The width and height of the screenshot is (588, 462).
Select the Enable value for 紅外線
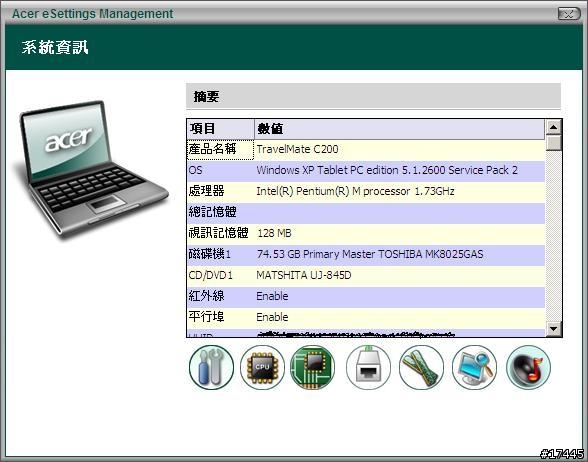click(x=272, y=296)
